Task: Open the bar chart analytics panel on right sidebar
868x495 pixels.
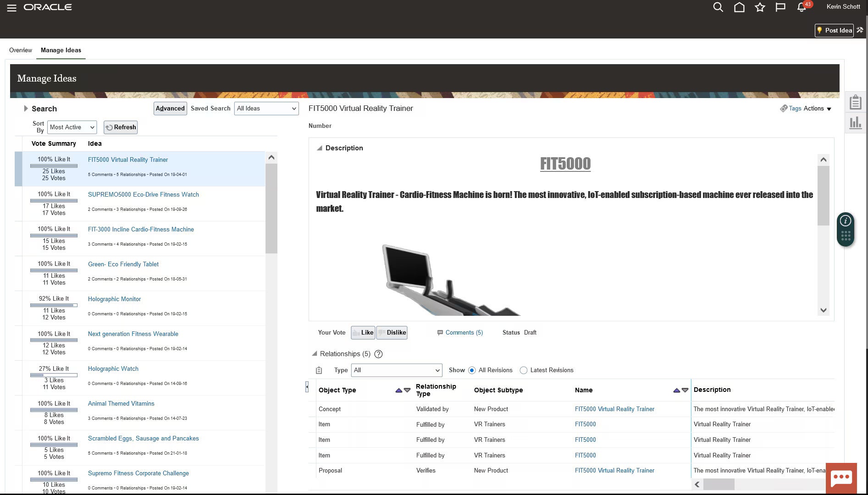Action: pyautogui.click(x=856, y=122)
